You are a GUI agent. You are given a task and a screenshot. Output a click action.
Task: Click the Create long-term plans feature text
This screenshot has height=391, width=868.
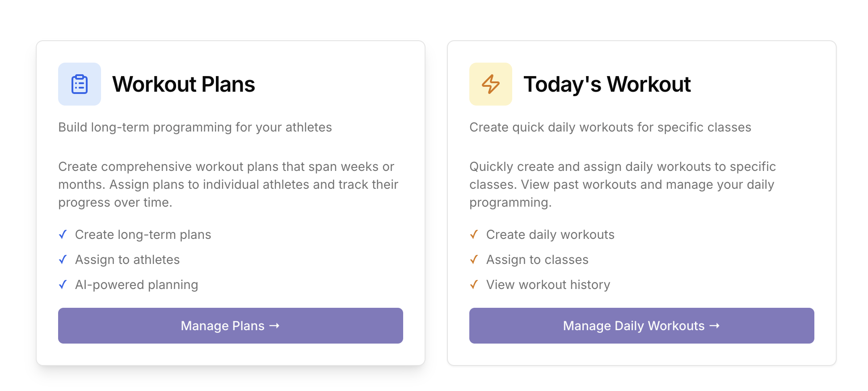click(143, 234)
